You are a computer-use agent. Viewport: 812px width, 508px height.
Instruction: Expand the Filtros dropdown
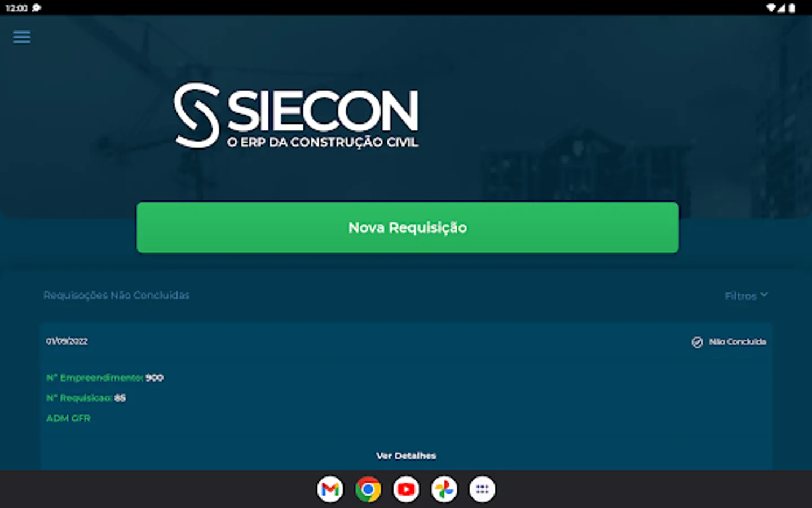tap(746, 296)
